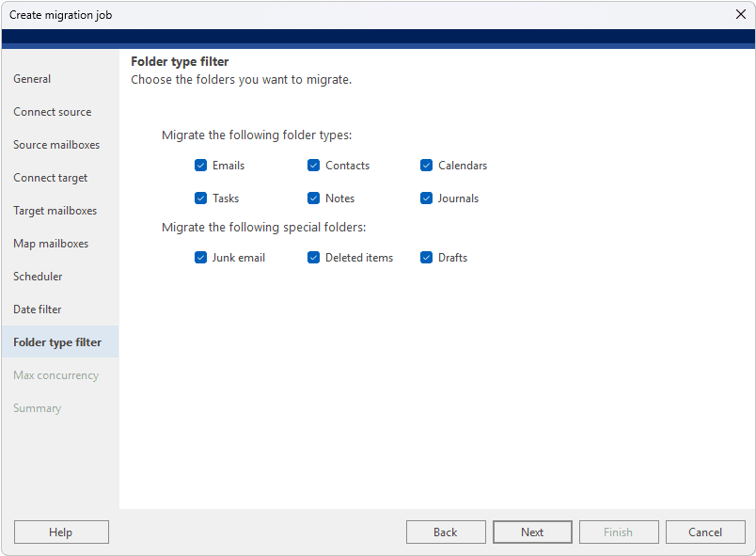Disable migrating Drafts folder
This screenshot has width=756, height=556.
tap(426, 258)
